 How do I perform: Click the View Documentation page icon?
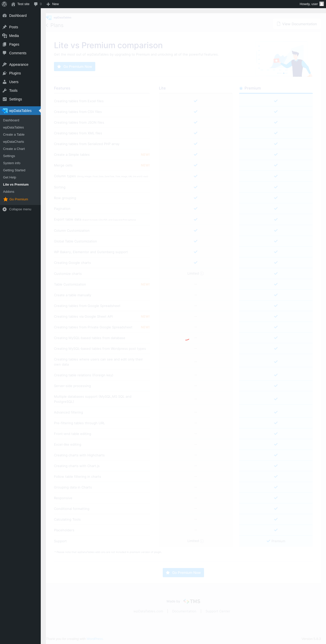(279, 24)
